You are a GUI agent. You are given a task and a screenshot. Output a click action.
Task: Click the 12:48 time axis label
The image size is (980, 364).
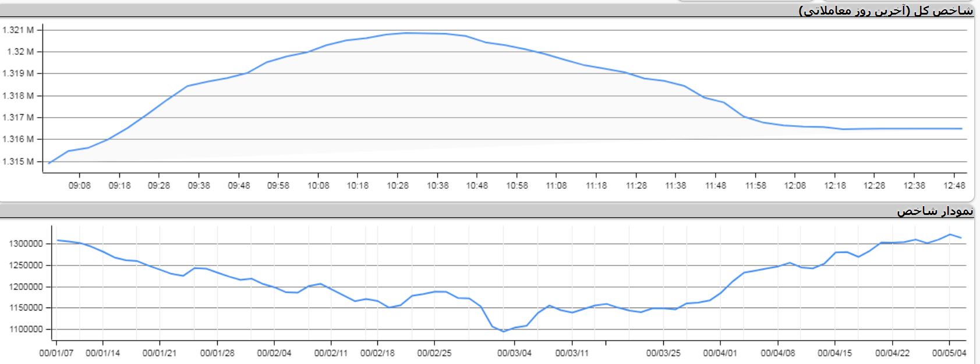pyautogui.click(x=953, y=186)
